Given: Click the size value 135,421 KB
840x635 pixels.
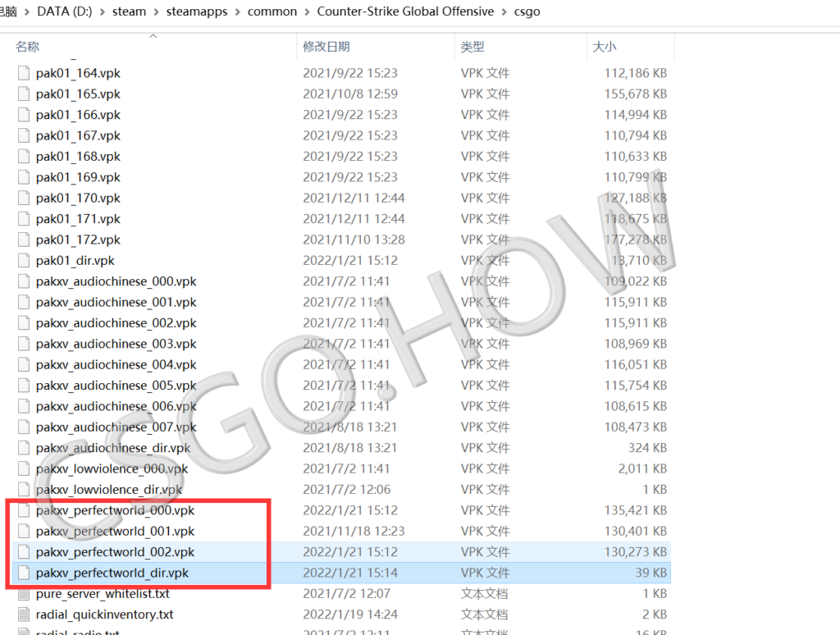Looking at the screenshot, I should [636, 510].
